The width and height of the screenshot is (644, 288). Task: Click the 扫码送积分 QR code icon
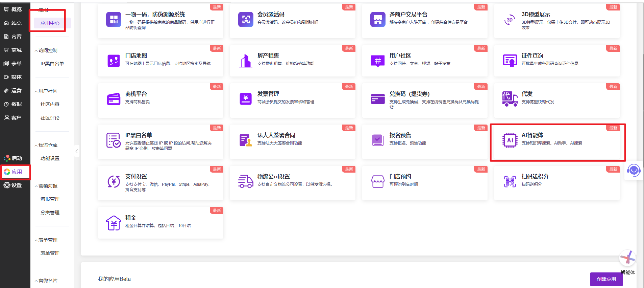pyautogui.click(x=510, y=181)
